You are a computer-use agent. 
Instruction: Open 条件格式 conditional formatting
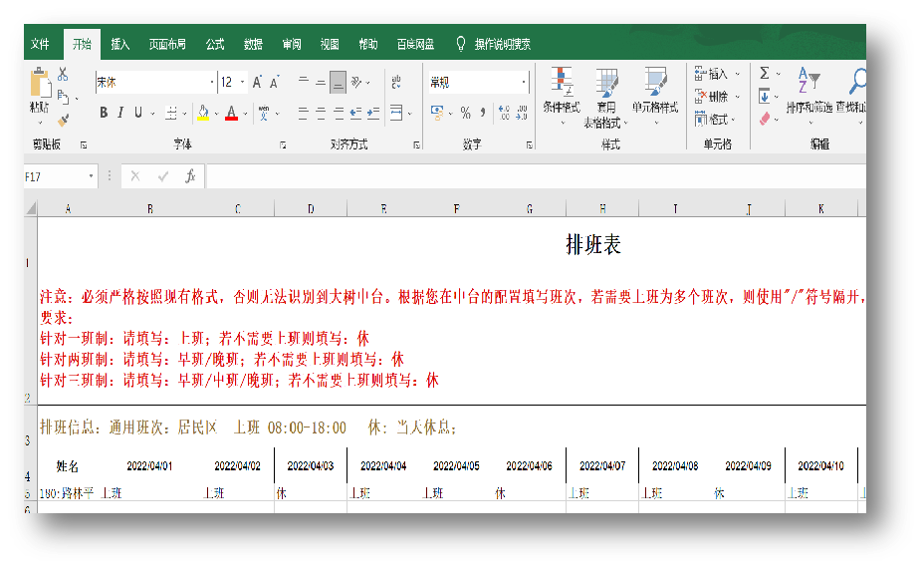[562, 96]
